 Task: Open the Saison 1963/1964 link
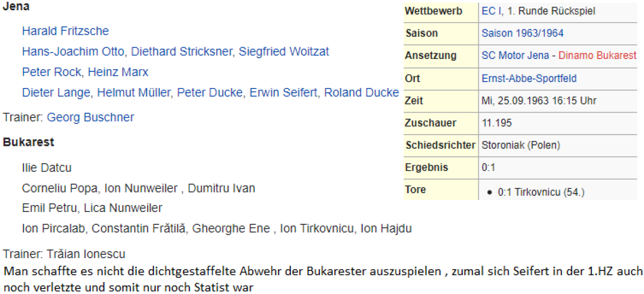[x=523, y=33]
